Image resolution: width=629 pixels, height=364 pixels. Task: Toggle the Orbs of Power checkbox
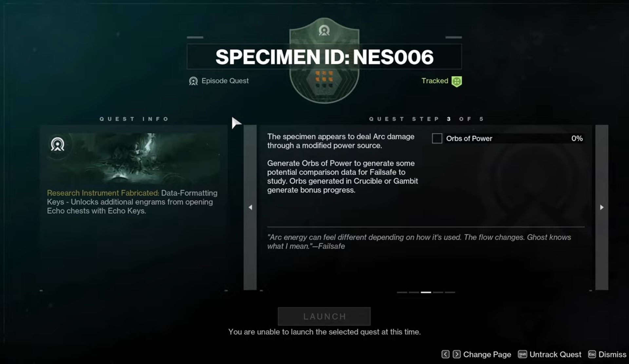pos(437,138)
